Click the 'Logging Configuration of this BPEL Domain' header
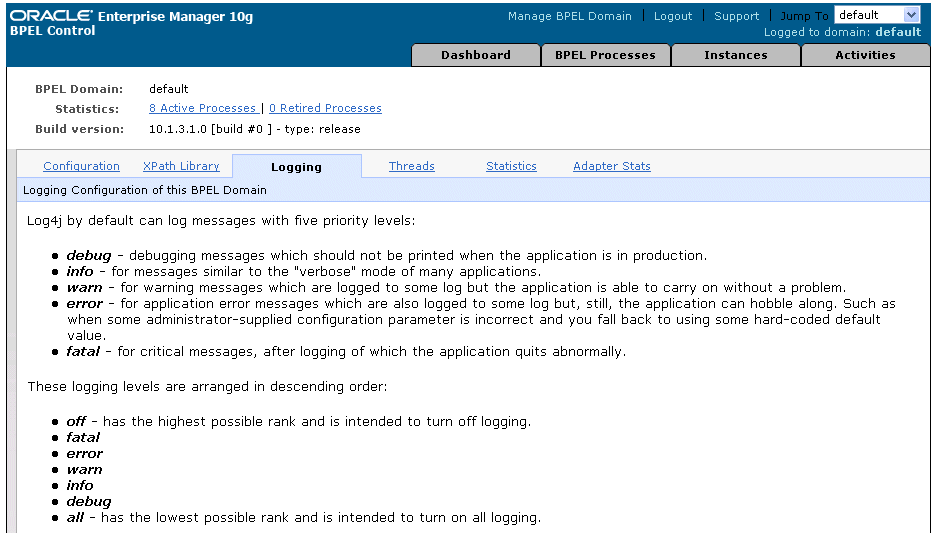 [x=144, y=190]
